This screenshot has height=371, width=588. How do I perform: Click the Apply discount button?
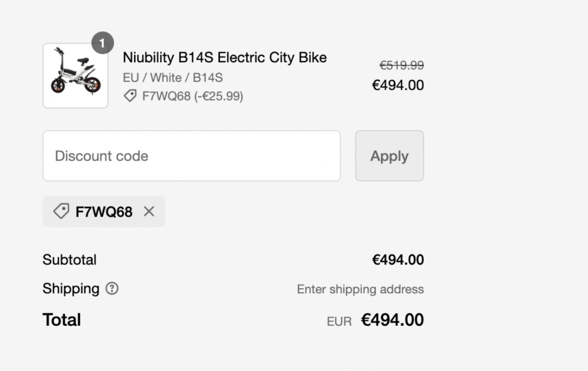(389, 156)
